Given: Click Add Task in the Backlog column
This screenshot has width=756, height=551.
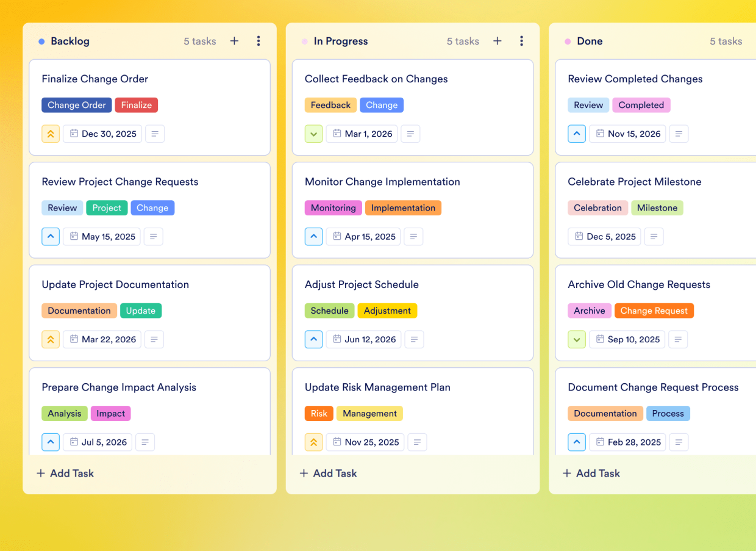Looking at the screenshot, I should coord(65,473).
